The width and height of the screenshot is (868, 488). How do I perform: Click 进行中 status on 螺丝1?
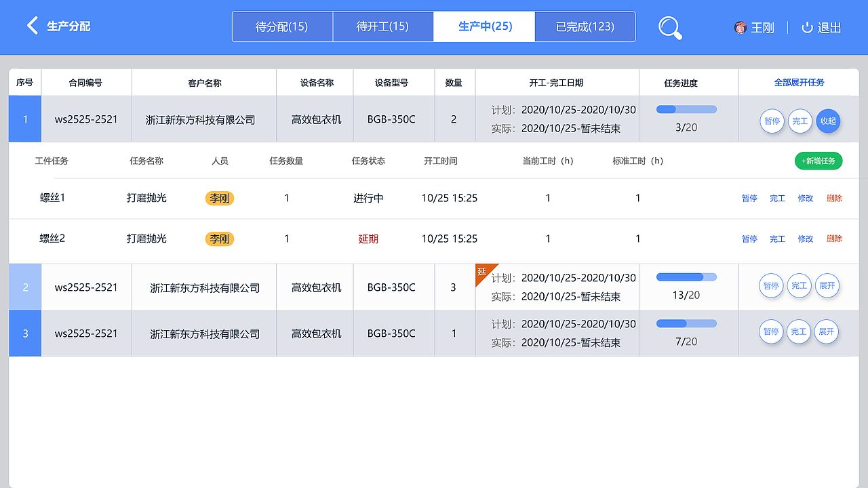coord(368,198)
